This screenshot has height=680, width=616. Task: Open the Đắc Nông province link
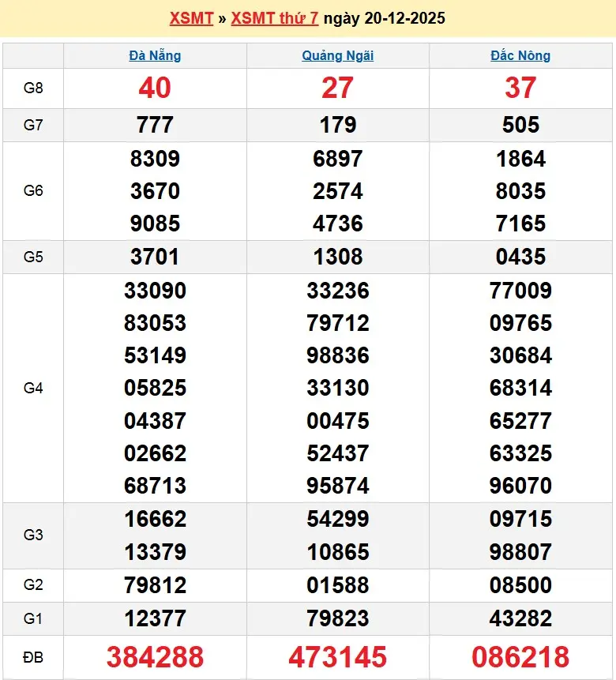[520, 55]
